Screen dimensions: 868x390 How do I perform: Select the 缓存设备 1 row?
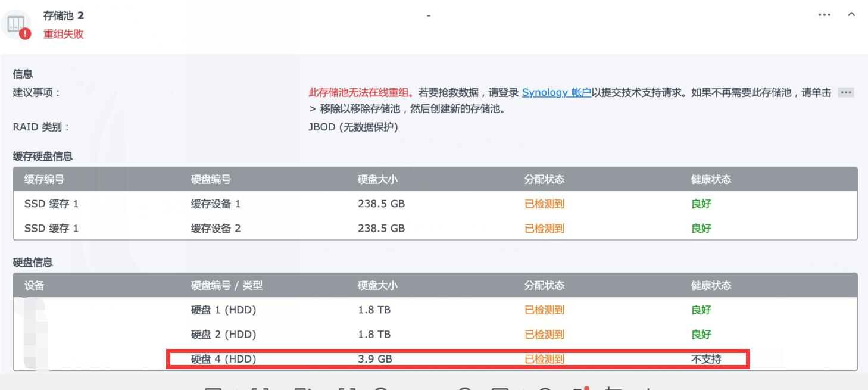(x=216, y=204)
